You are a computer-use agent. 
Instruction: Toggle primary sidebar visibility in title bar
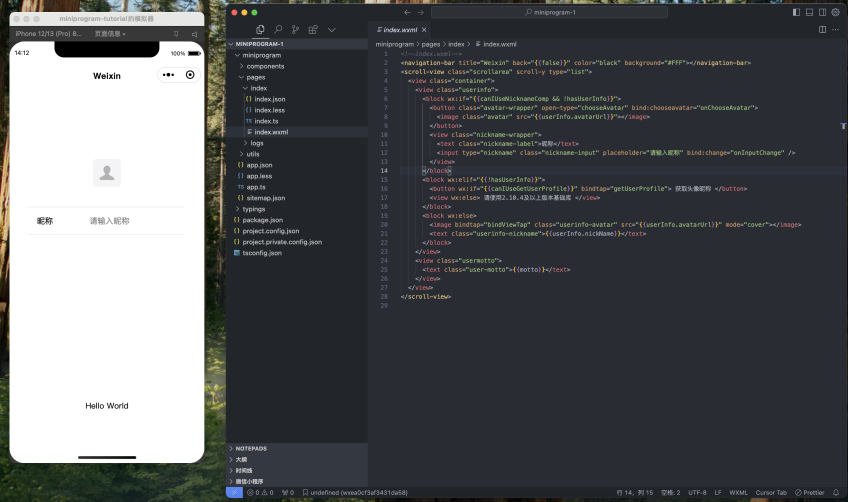[x=796, y=12]
